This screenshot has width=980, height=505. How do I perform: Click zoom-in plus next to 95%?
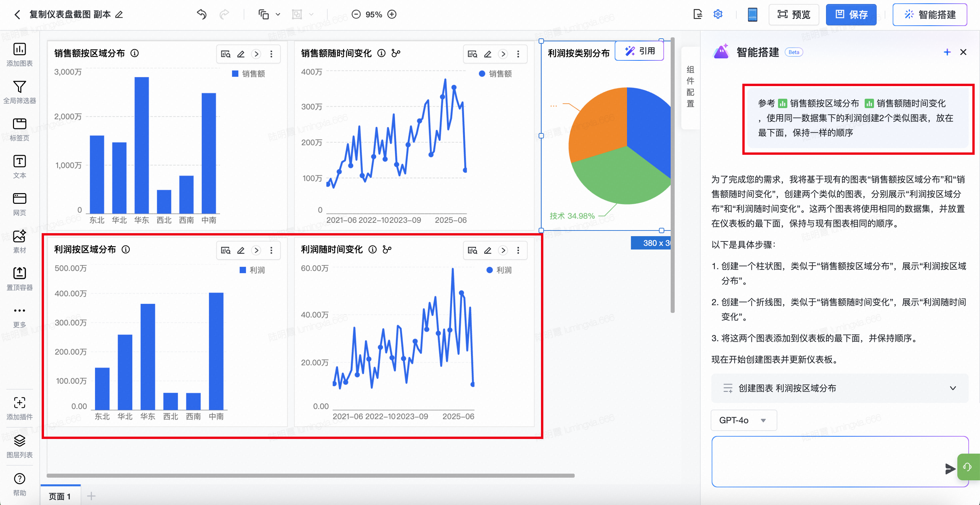pyautogui.click(x=392, y=14)
